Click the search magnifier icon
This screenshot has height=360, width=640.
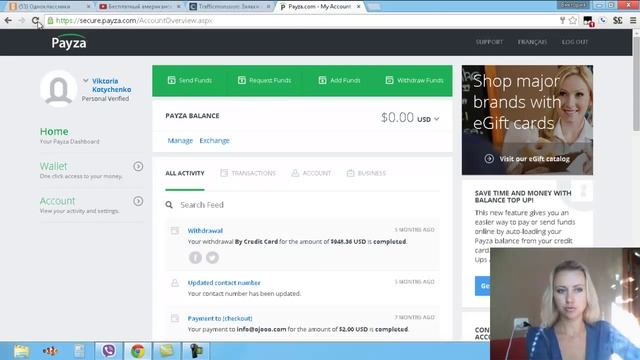pyautogui.click(x=169, y=204)
